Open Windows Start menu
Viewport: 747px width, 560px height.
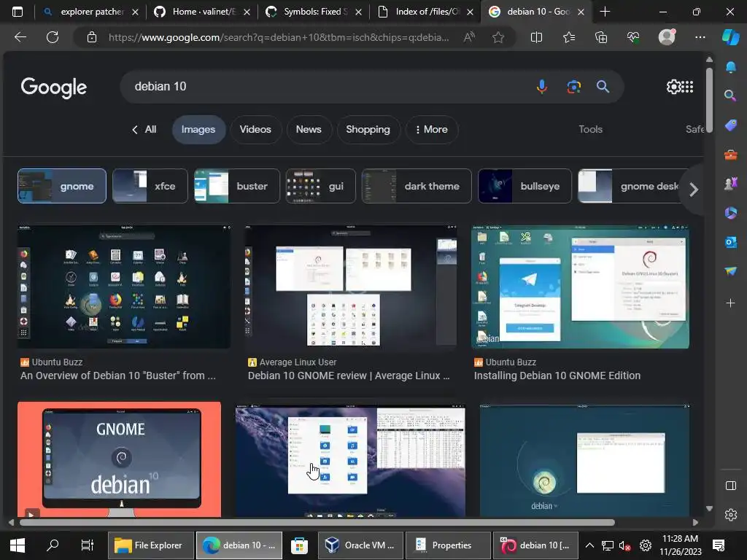18,545
